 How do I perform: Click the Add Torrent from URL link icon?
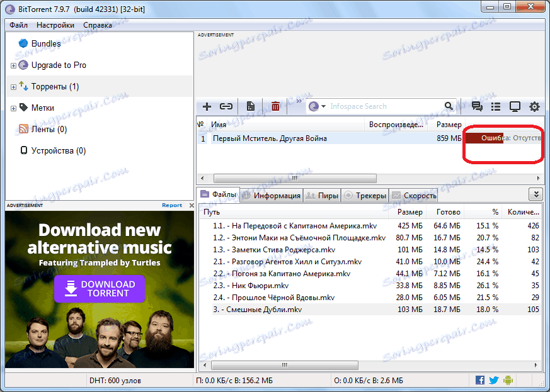[226, 106]
